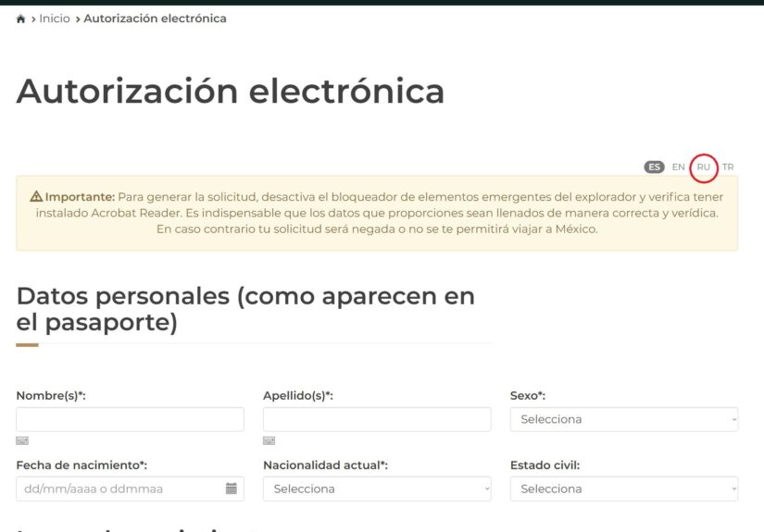Image resolution: width=764 pixels, height=532 pixels.
Task: Click the Datos personales section heading
Action: (245, 309)
